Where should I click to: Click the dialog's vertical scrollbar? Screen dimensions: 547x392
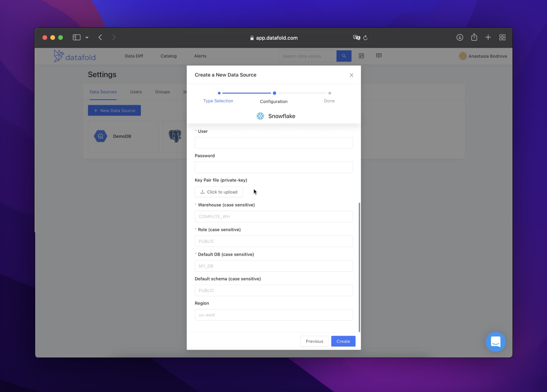(x=359, y=267)
